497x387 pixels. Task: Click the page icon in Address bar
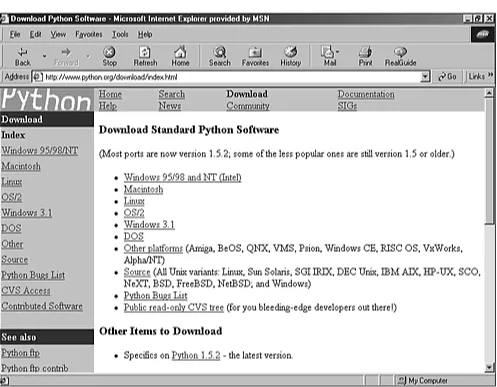coord(37,77)
